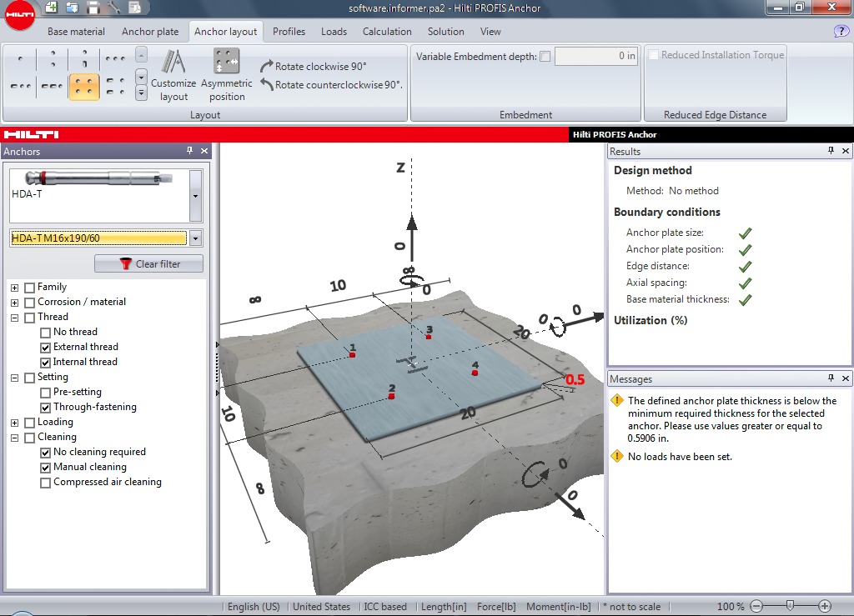Enable Variable Embedment depth checkbox
The height and width of the screenshot is (616, 854).
click(x=545, y=57)
